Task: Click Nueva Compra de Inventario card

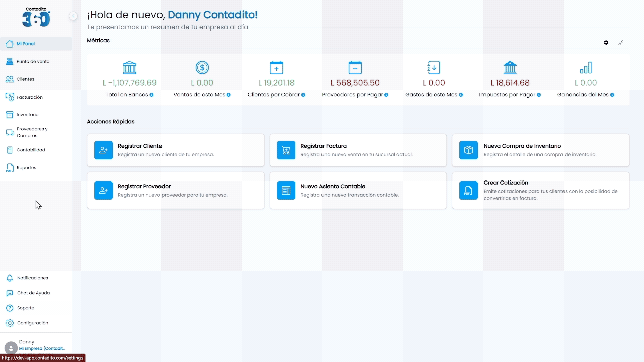Action: [541, 150]
